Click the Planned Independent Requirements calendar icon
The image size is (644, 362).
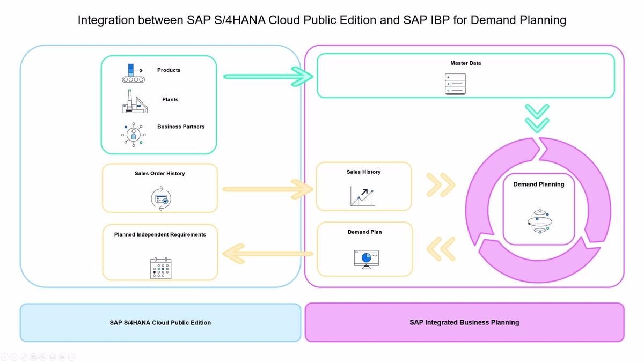coord(160,268)
